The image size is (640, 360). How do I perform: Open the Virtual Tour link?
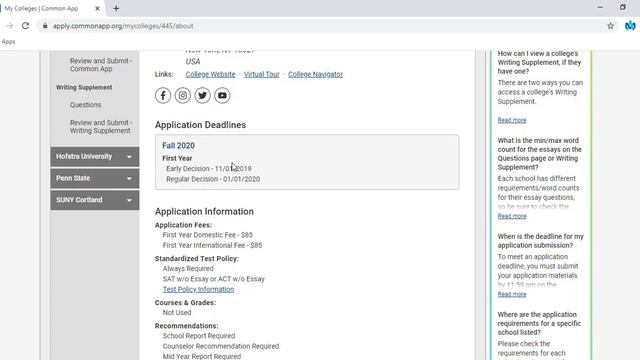point(262,74)
